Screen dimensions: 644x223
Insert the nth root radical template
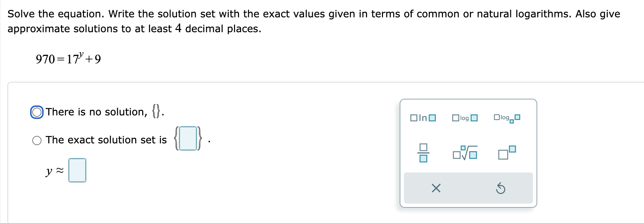(x=465, y=153)
